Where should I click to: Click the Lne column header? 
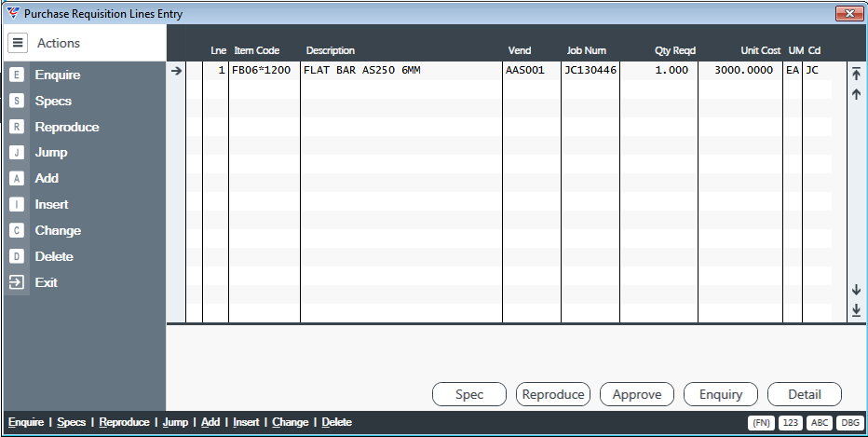coord(218,50)
